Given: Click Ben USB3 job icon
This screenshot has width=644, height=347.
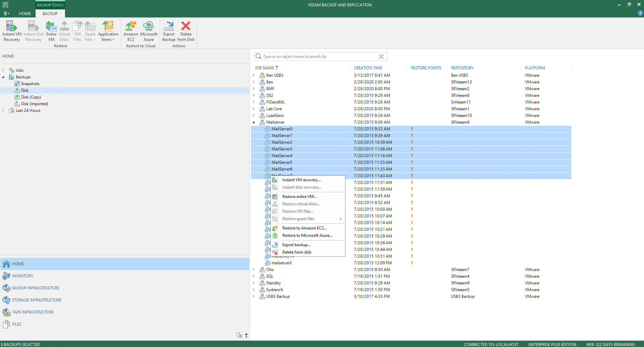Looking at the screenshot, I should (262, 75).
